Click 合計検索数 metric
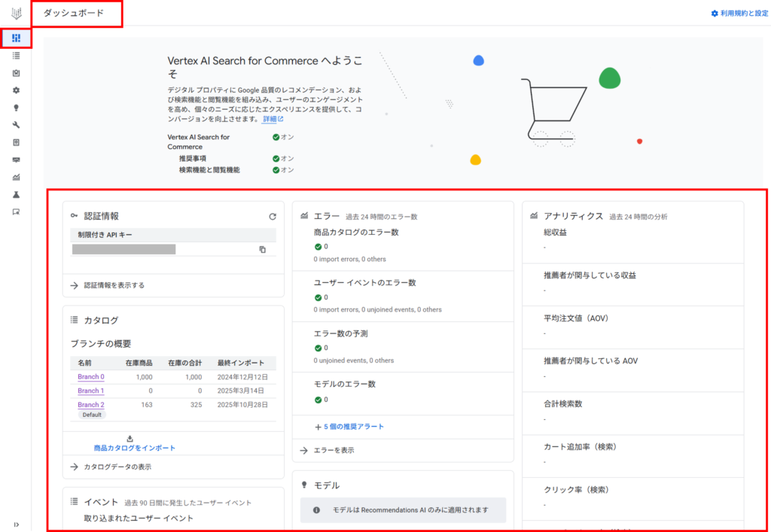Viewport: 771px width, 532px height. pyautogui.click(x=563, y=404)
